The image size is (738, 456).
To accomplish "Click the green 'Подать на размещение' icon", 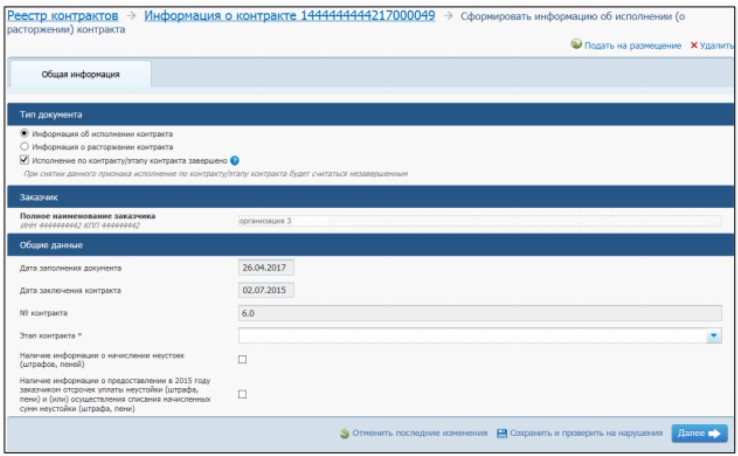I will tap(576, 46).
